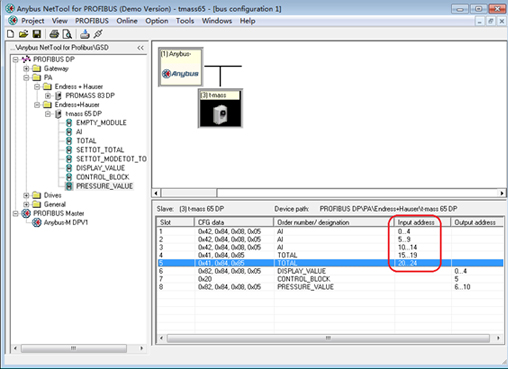
Task: Open the Online menu
Action: 127,21
